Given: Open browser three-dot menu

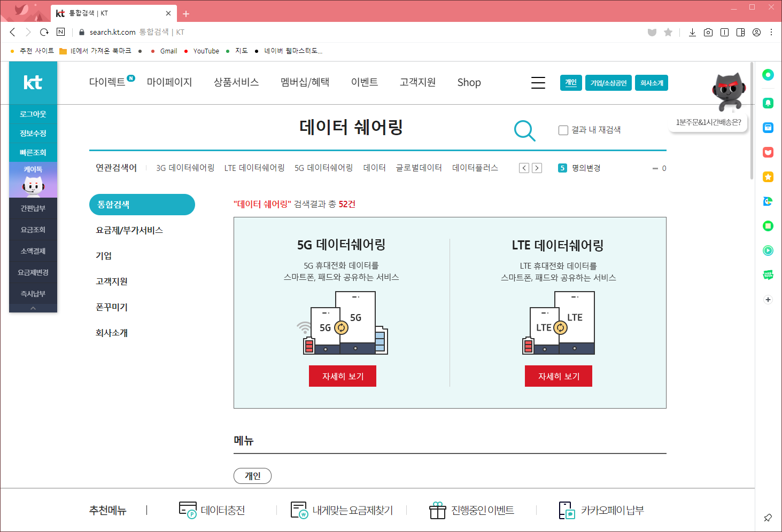Looking at the screenshot, I should (x=771, y=32).
